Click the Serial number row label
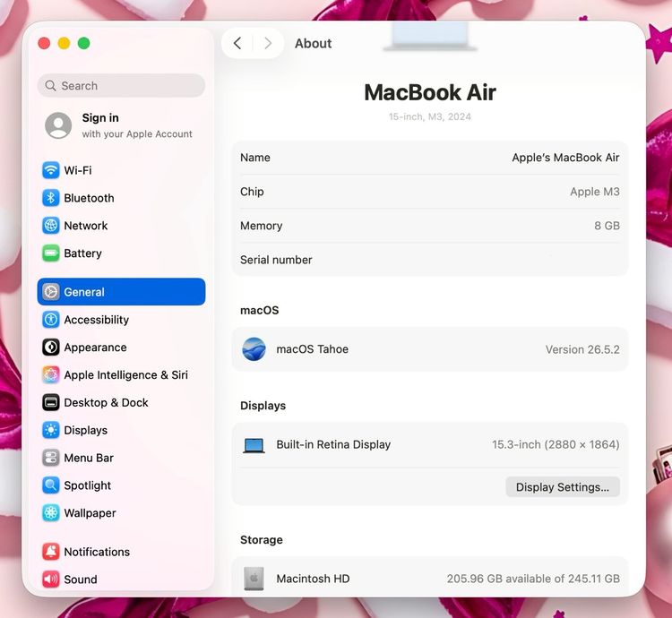 coord(276,260)
